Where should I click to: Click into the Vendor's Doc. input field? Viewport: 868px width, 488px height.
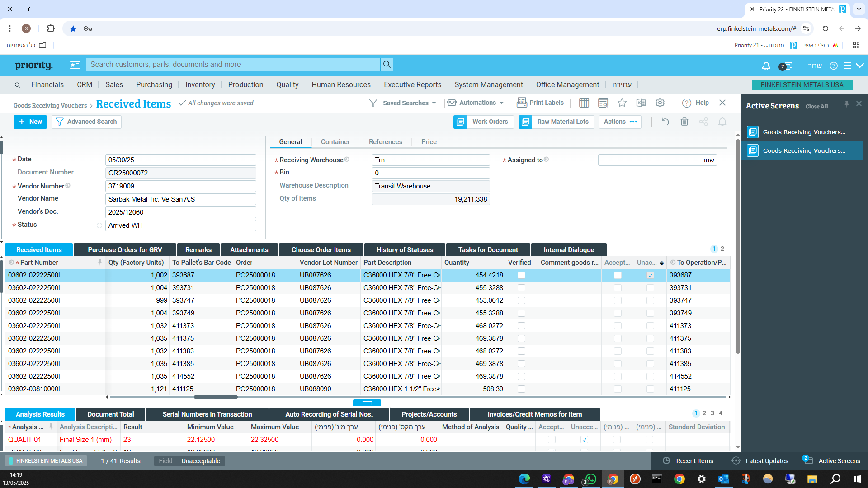pos(180,212)
